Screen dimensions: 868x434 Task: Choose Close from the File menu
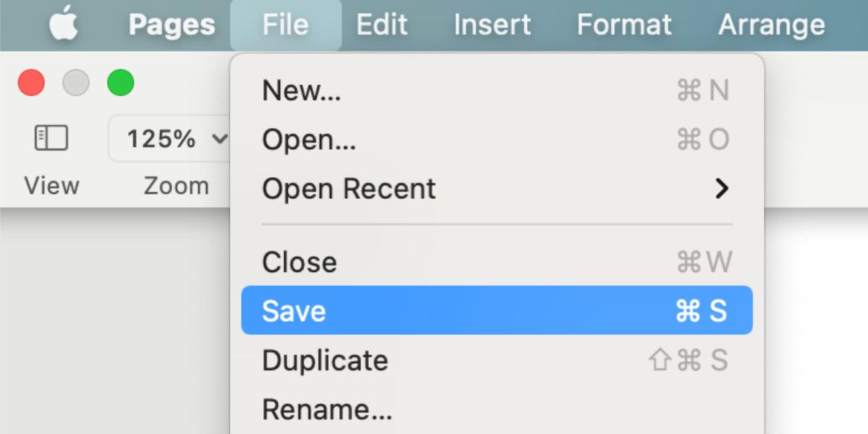(497, 262)
